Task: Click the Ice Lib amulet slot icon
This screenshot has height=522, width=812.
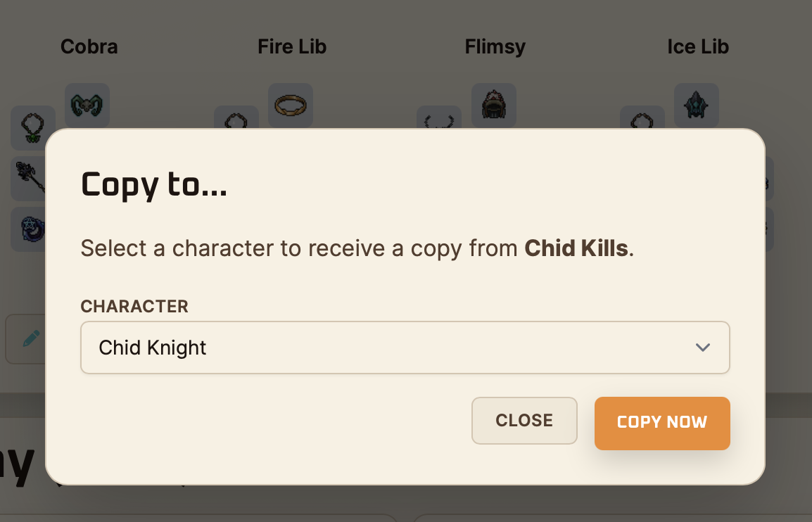Action: coord(642,120)
